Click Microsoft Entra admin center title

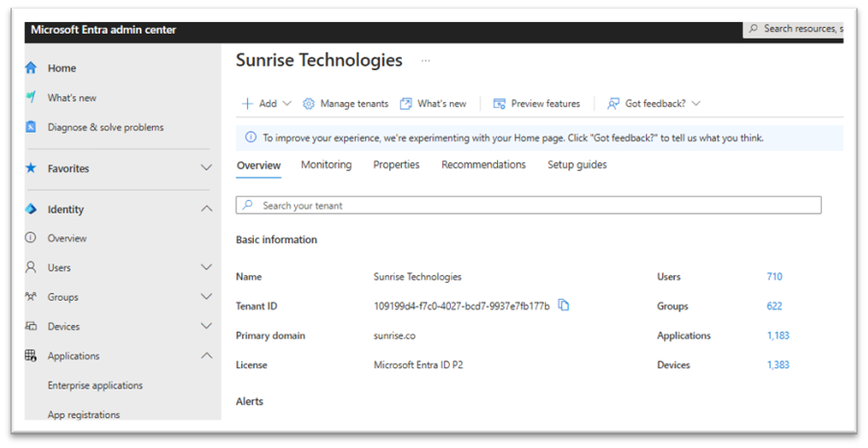(104, 30)
